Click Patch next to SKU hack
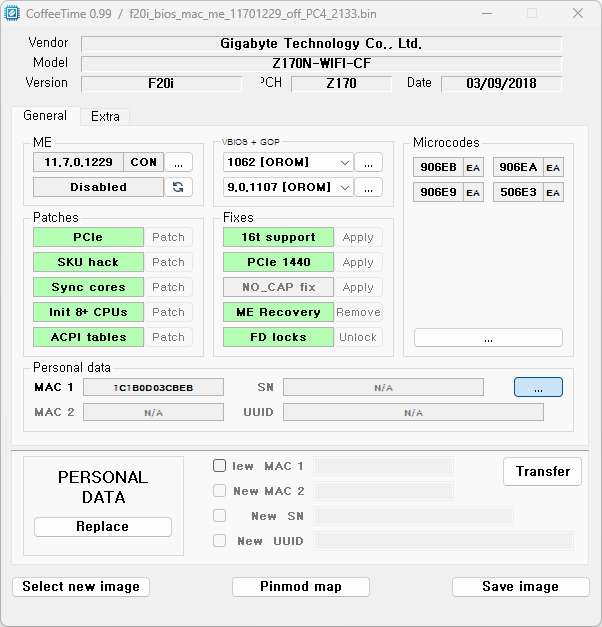Viewport: 602px width, 627px height. point(168,262)
